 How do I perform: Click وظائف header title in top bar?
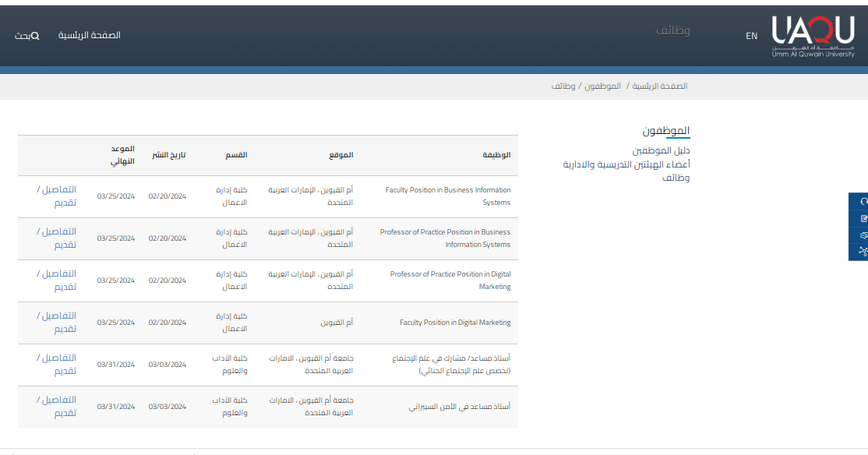click(x=672, y=31)
